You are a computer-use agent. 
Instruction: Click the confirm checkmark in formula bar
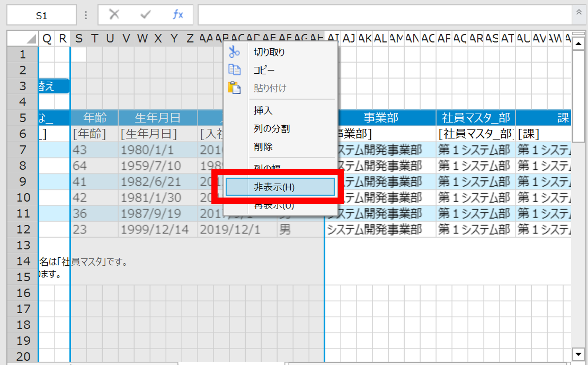point(145,15)
